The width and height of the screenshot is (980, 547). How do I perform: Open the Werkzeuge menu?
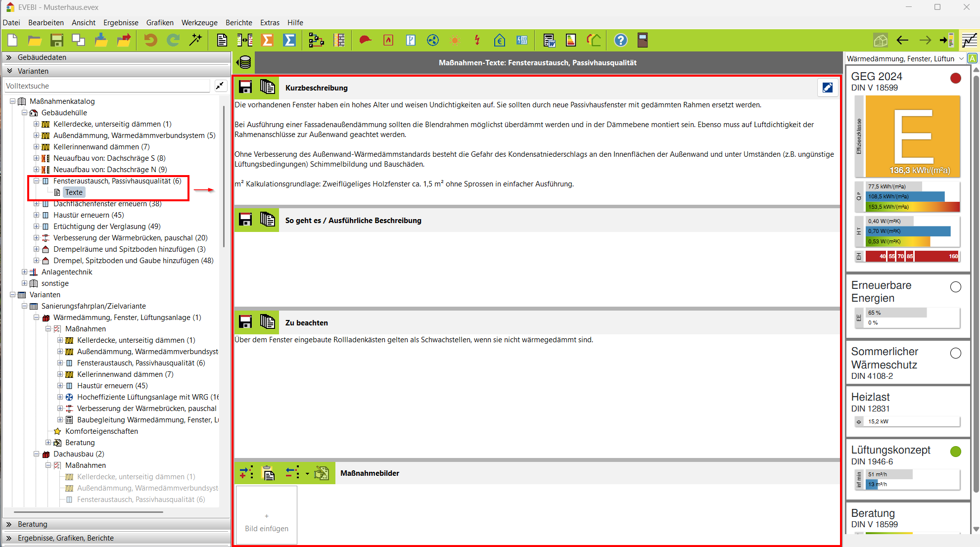click(x=199, y=23)
